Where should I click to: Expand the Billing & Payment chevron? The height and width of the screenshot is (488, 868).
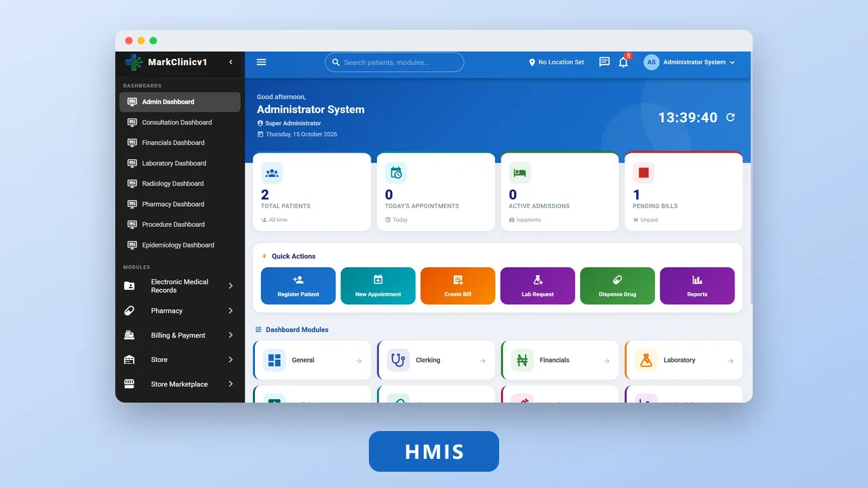point(231,335)
